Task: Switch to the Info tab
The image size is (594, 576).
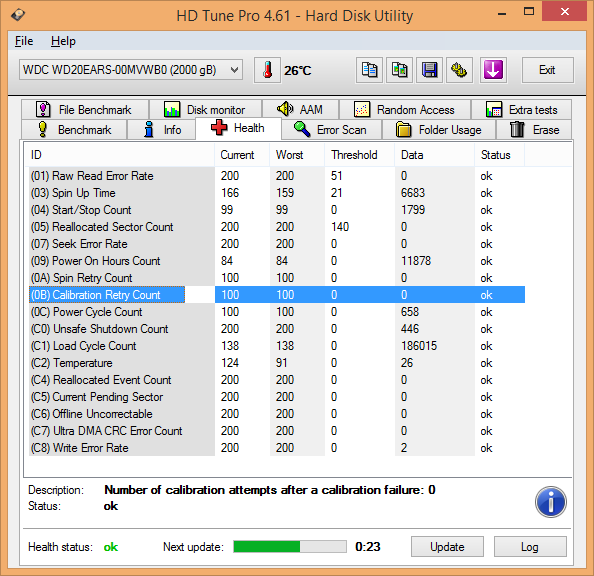Action: pyautogui.click(x=162, y=130)
